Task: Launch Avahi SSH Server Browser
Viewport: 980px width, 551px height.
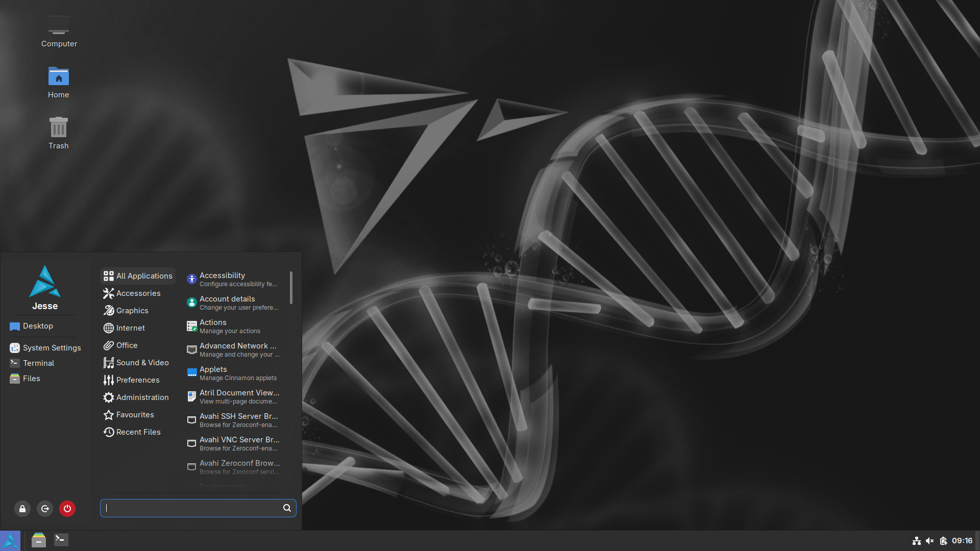Action: [x=235, y=420]
